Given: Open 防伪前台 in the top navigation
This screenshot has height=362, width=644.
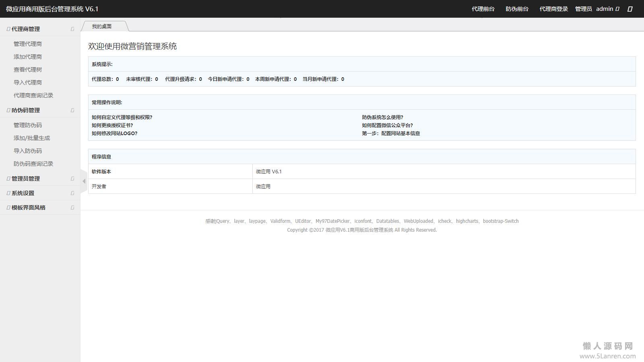Looking at the screenshot, I should coord(517,9).
